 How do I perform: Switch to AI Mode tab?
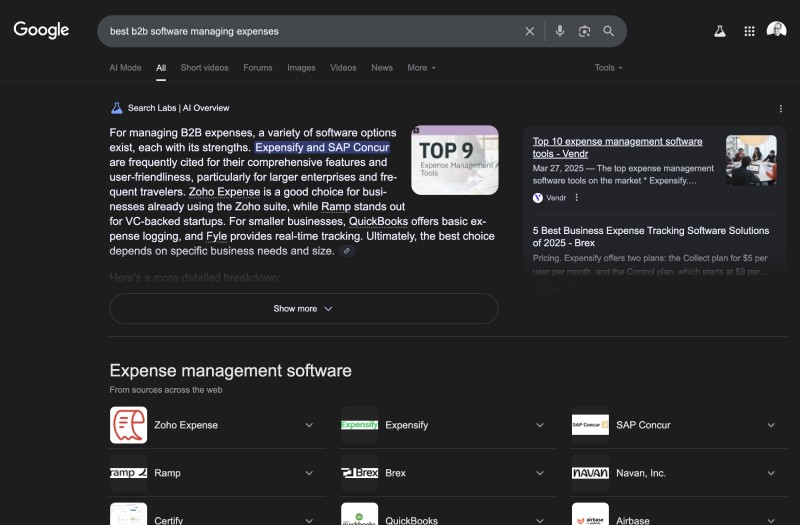pyautogui.click(x=126, y=68)
